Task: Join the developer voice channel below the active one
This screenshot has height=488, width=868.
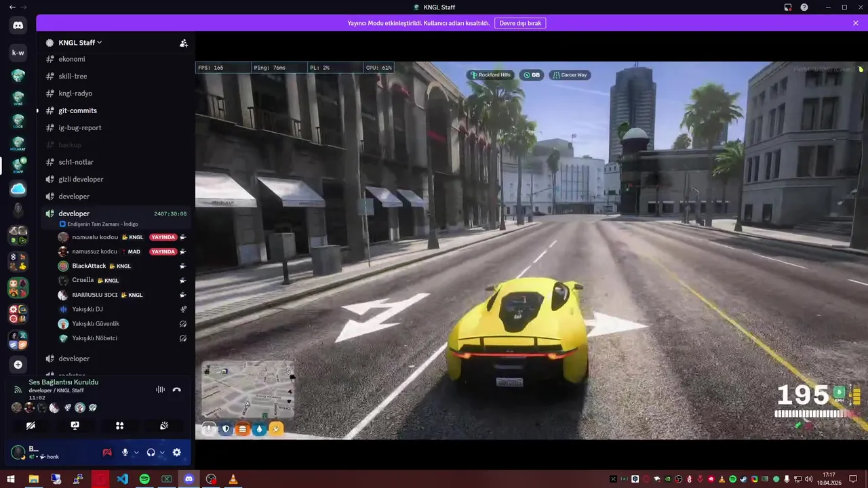Action: [x=117, y=359]
